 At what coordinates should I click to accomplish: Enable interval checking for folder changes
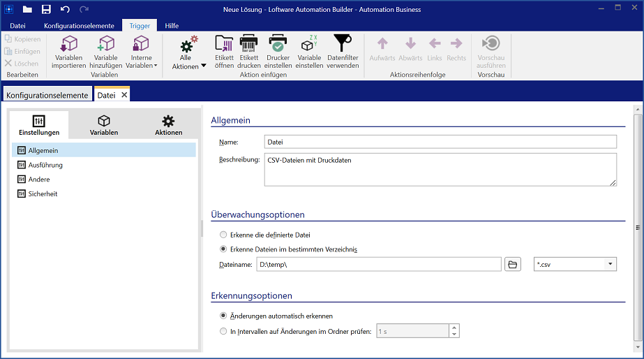click(223, 331)
